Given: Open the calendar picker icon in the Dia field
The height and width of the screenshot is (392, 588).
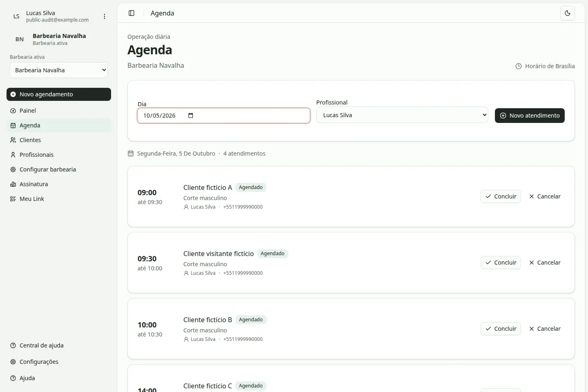Looking at the screenshot, I should coord(191,116).
